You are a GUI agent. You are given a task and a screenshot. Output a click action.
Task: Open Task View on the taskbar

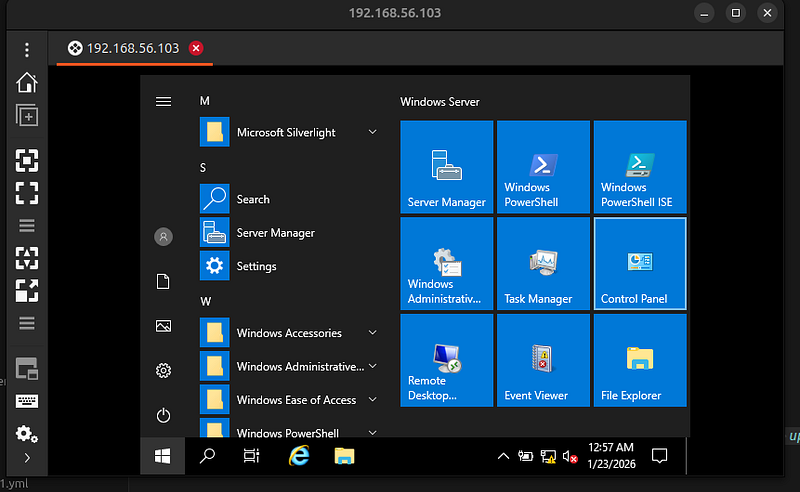coord(251,456)
